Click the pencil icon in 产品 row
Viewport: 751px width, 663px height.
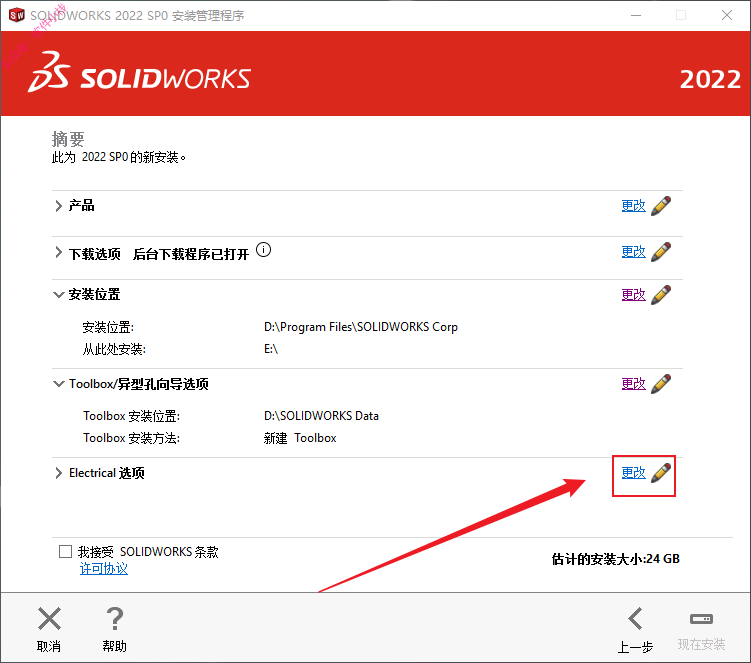tap(661, 206)
